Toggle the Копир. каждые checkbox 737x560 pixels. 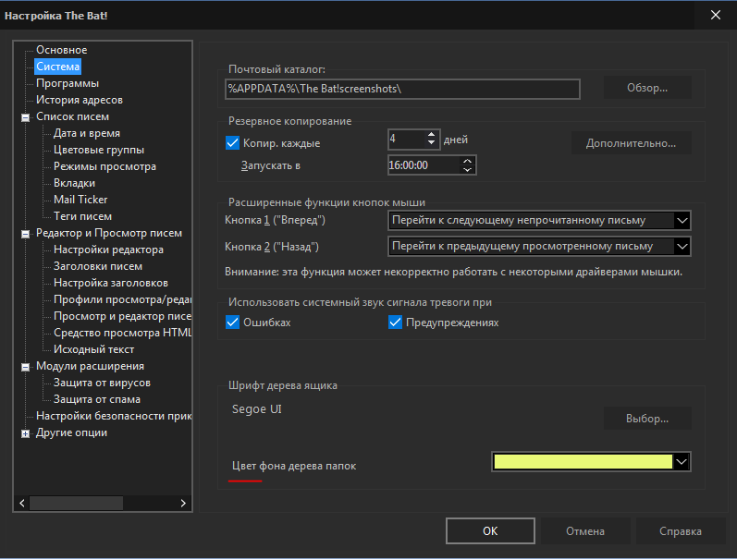[x=232, y=143]
